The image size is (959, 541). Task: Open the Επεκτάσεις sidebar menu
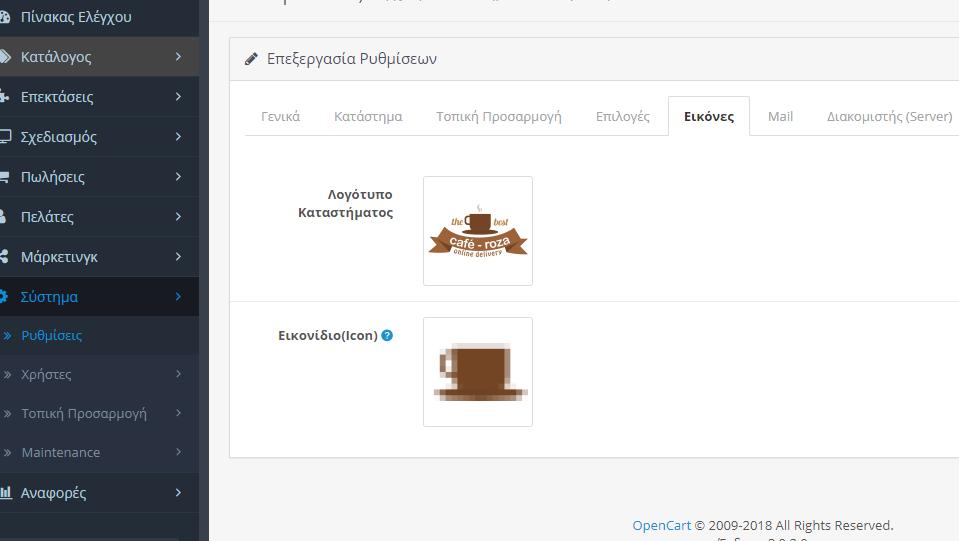(99, 97)
